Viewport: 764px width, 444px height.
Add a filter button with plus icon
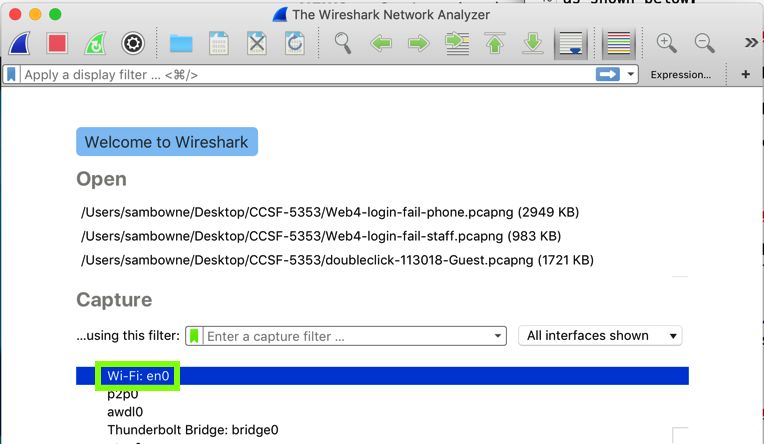tap(745, 75)
